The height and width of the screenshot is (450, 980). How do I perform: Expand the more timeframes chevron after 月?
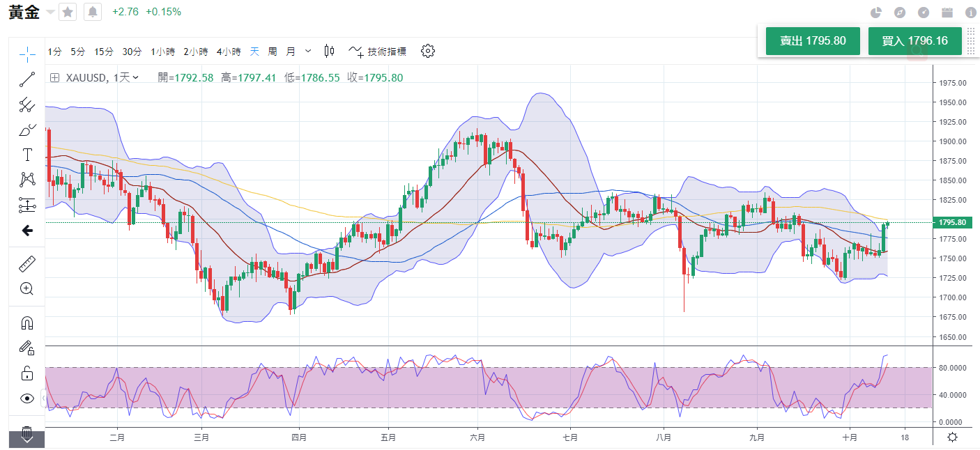tap(308, 51)
